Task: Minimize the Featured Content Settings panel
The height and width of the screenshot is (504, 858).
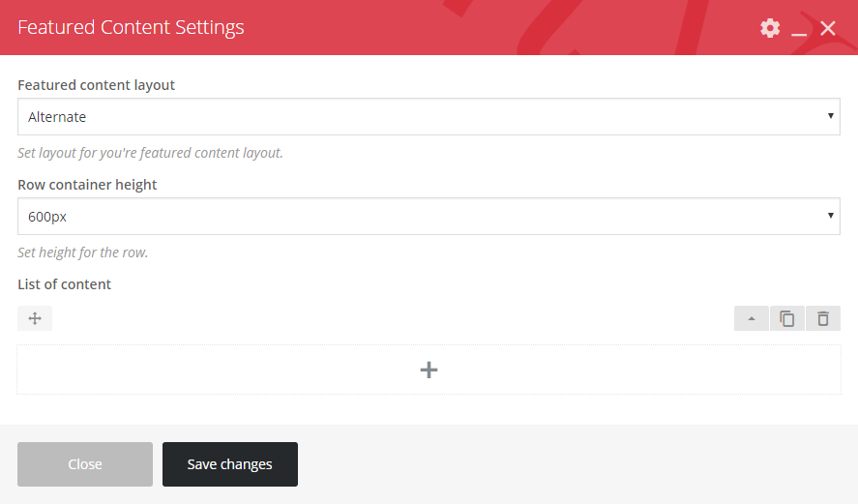Action: [799, 29]
